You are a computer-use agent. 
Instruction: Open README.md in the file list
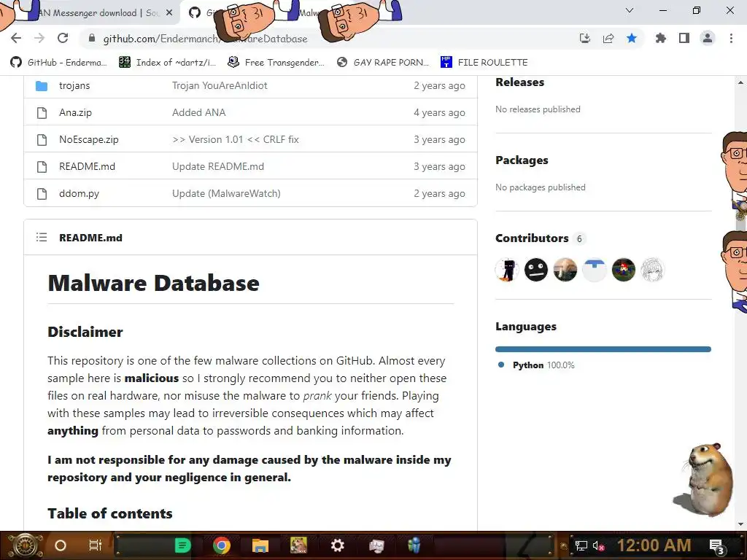click(88, 167)
